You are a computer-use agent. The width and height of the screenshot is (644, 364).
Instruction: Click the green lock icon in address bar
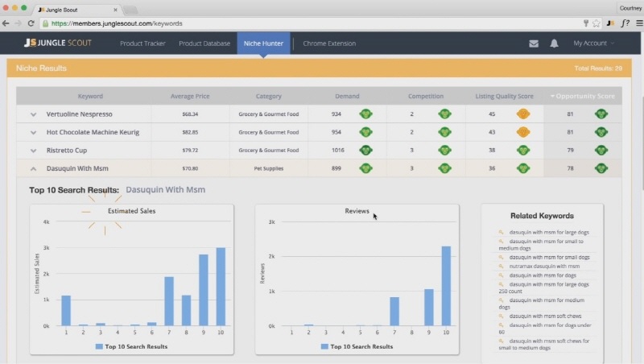click(x=46, y=23)
